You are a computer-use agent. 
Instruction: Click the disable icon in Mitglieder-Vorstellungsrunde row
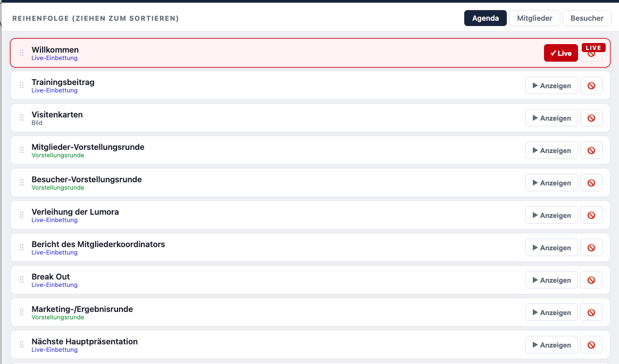click(x=591, y=150)
